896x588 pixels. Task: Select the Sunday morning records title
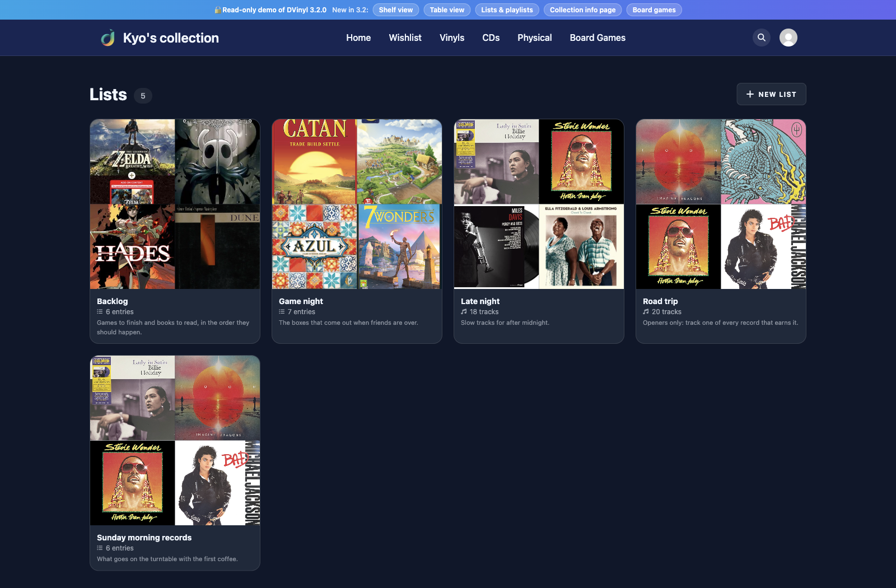pos(144,538)
